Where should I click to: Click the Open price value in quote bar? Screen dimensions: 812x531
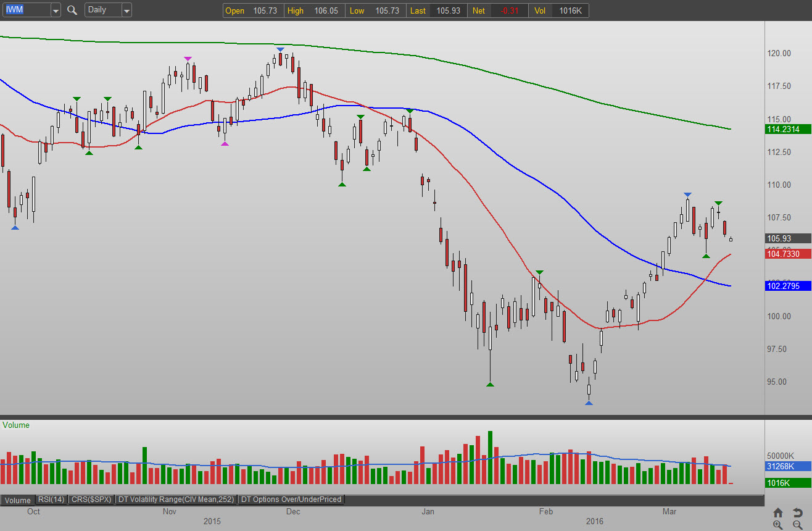[x=266, y=10]
